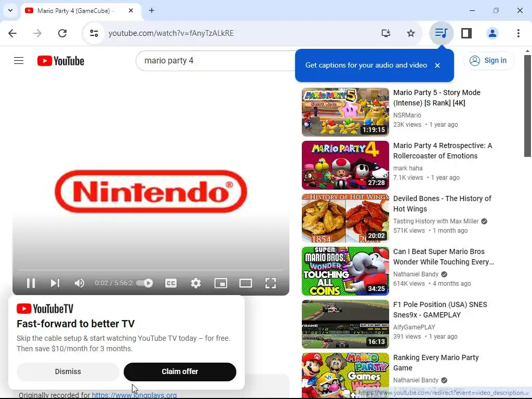This screenshot has width=532, height=399.
Task: Open Super Mario Bros Wonder coins thumbnail
Action: (x=345, y=271)
